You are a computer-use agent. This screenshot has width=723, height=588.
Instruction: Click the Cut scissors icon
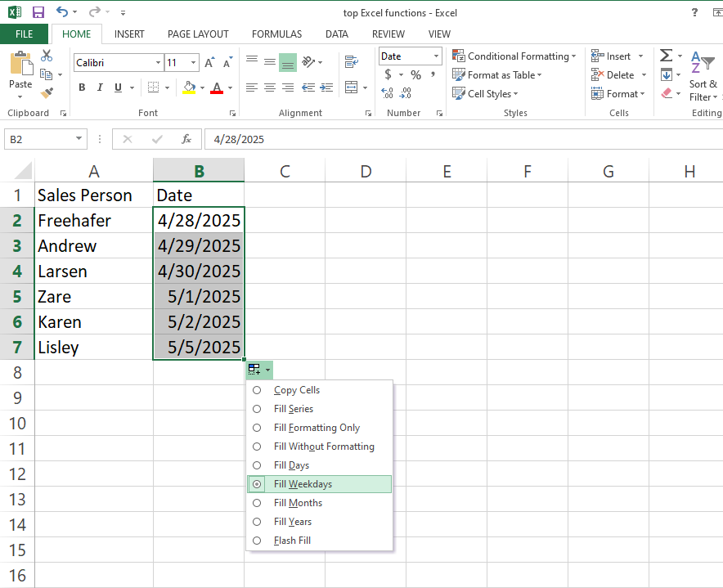click(x=47, y=56)
